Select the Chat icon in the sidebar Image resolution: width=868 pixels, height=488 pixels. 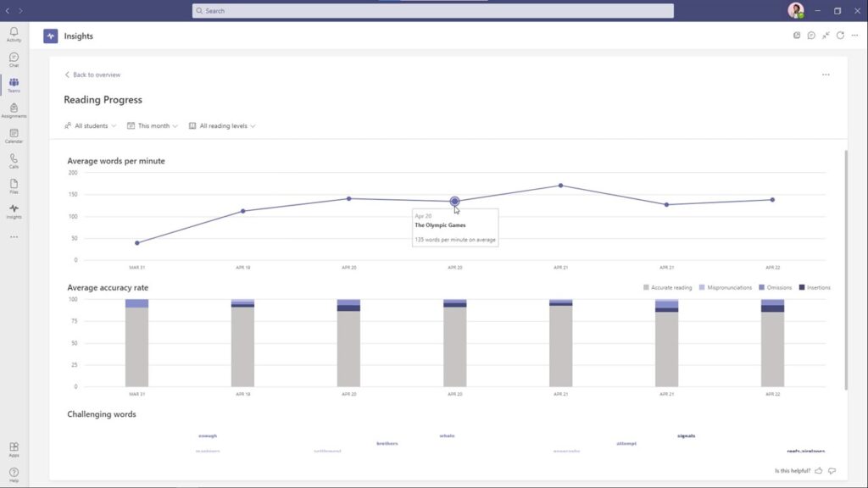coord(14,58)
